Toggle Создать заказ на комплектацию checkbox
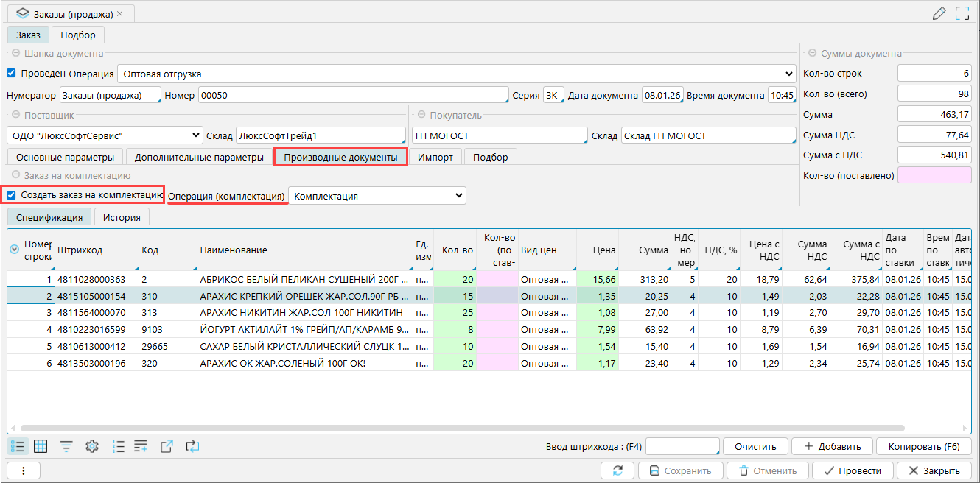This screenshot has height=483, width=980. pos(11,195)
